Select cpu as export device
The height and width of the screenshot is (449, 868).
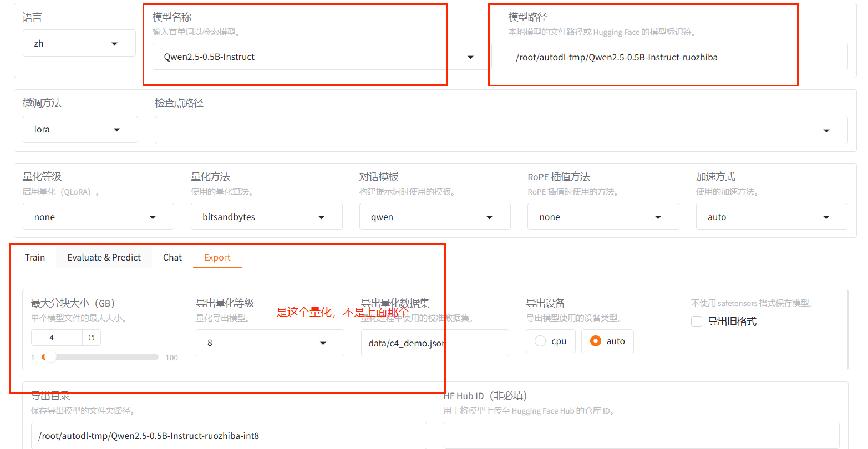[x=540, y=341]
